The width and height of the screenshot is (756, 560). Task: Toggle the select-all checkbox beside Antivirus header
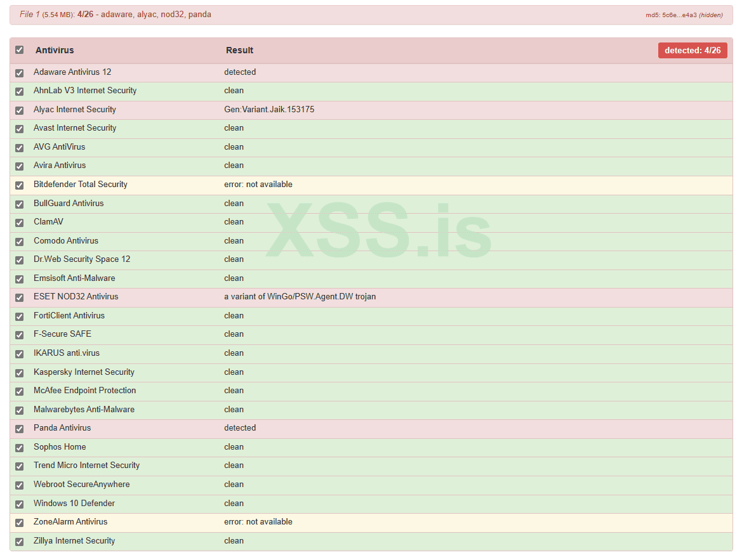pos(19,50)
